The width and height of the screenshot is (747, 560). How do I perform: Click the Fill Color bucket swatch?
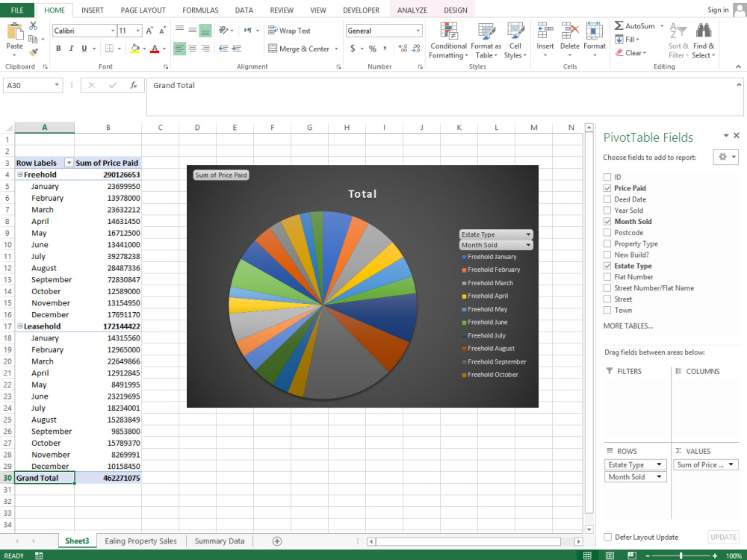(134, 48)
